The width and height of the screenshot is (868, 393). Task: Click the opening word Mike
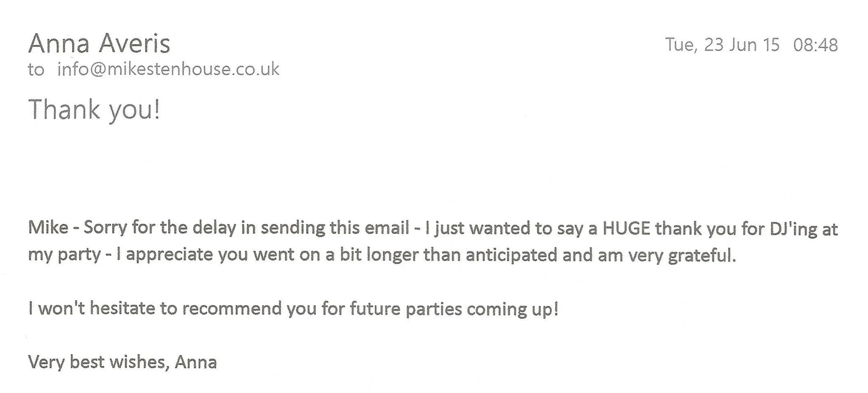click(x=48, y=228)
